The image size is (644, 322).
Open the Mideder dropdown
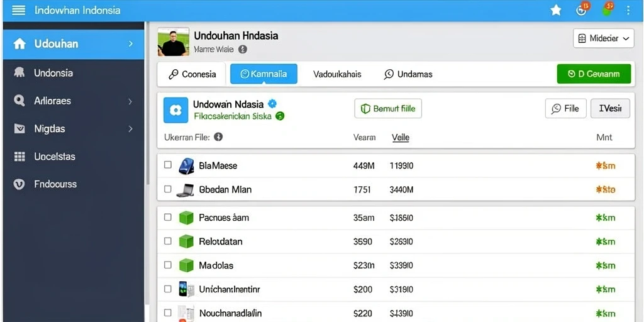point(603,38)
